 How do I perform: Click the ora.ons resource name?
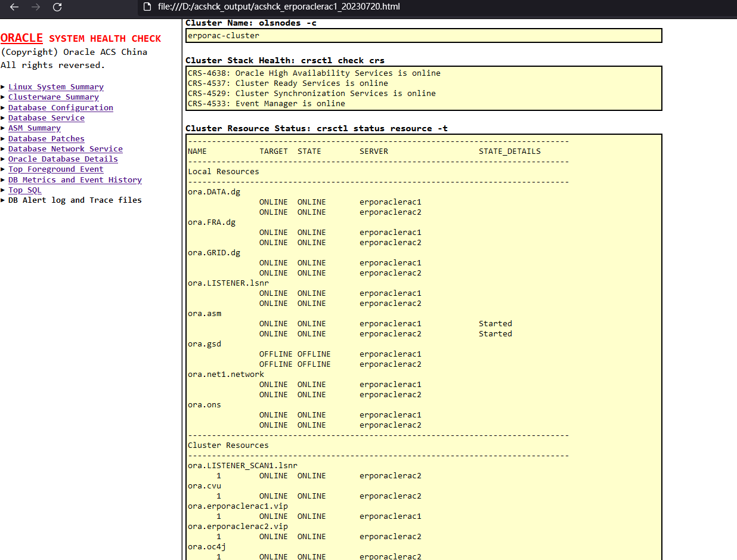pyautogui.click(x=205, y=405)
